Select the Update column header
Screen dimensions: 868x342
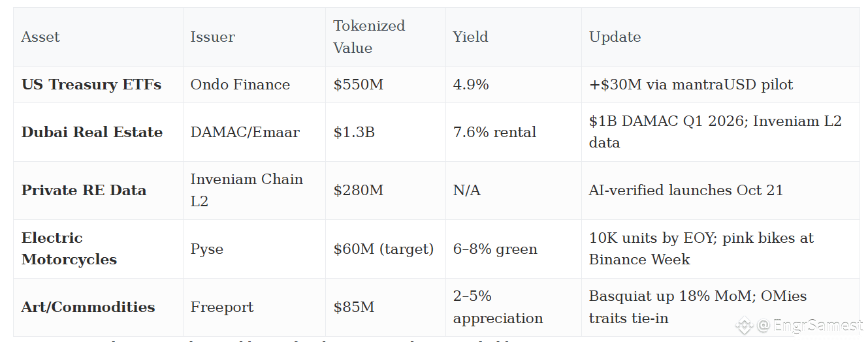615,37
